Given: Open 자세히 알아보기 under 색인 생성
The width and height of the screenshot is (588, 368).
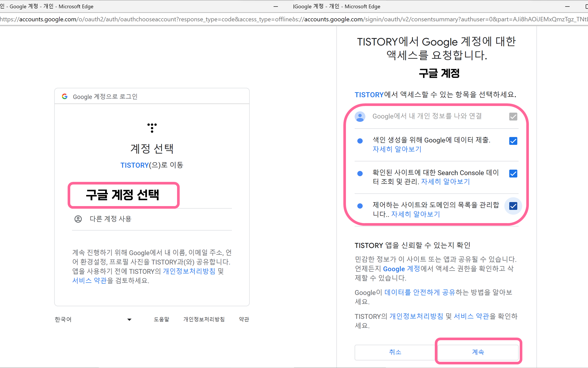Looking at the screenshot, I should tap(397, 149).
